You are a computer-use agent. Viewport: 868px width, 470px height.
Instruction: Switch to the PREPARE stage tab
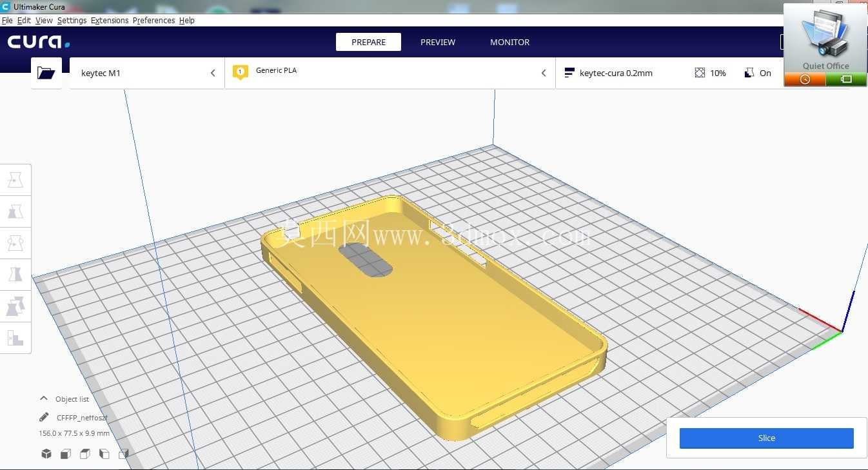pyautogui.click(x=368, y=42)
